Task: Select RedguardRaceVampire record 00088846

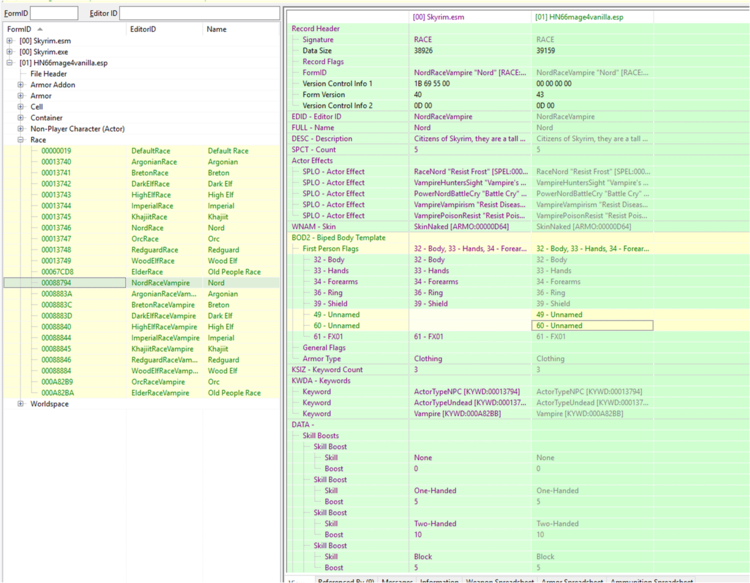Action: pos(142,360)
